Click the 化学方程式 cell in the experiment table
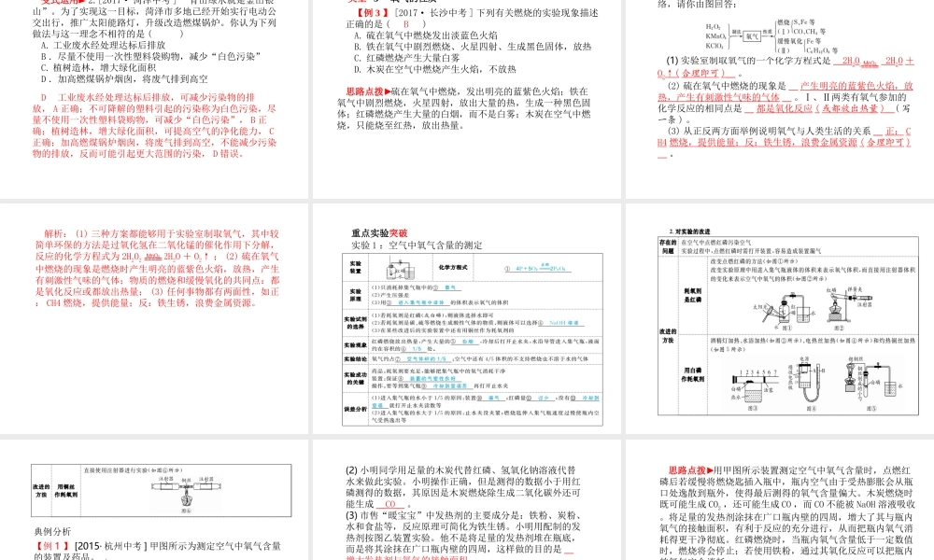 pyautogui.click(x=453, y=267)
